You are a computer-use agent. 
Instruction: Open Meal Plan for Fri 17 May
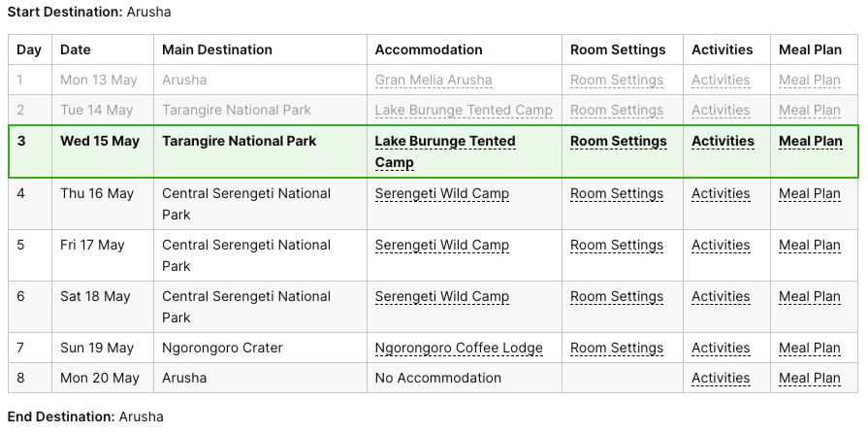click(810, 246)
